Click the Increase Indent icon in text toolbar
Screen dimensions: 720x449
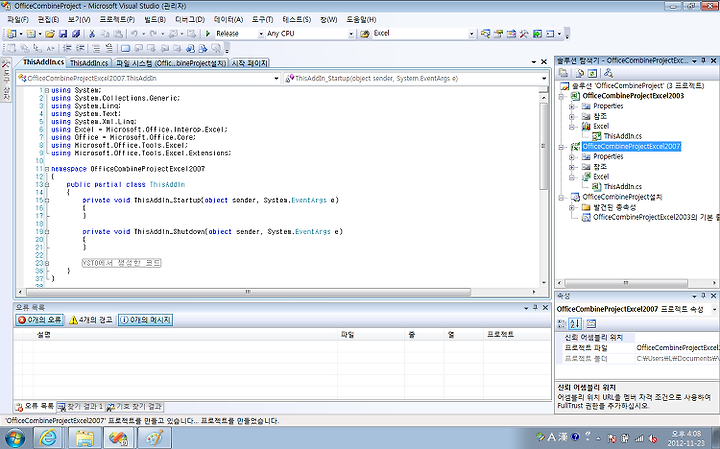[80, 48]
